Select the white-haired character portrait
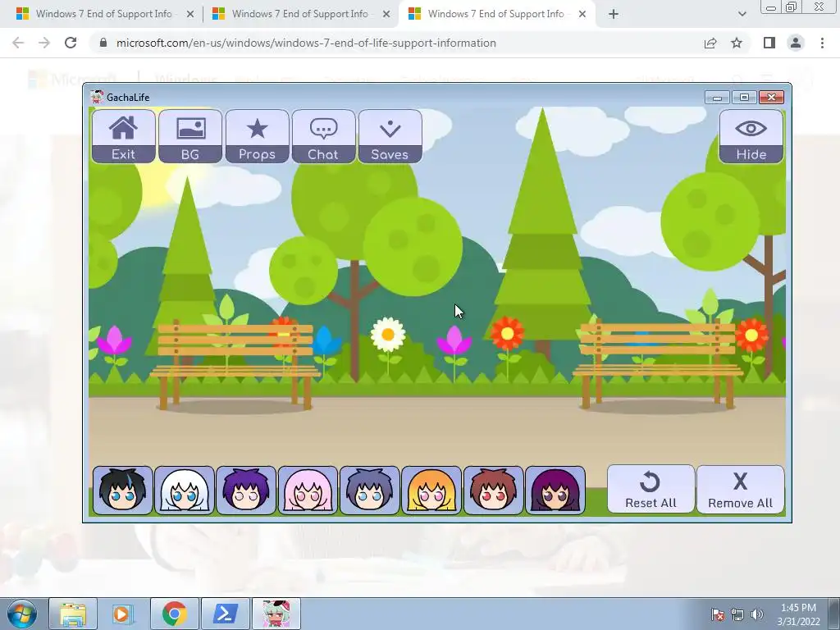This screenshot has height=630, width=840. tap(185, 491)
